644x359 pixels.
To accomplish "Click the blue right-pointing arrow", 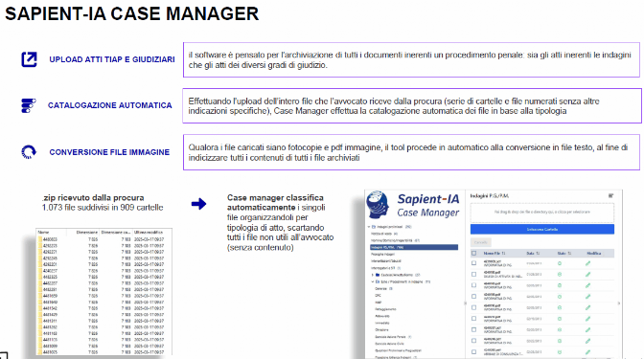I will [x=198, y=204].
